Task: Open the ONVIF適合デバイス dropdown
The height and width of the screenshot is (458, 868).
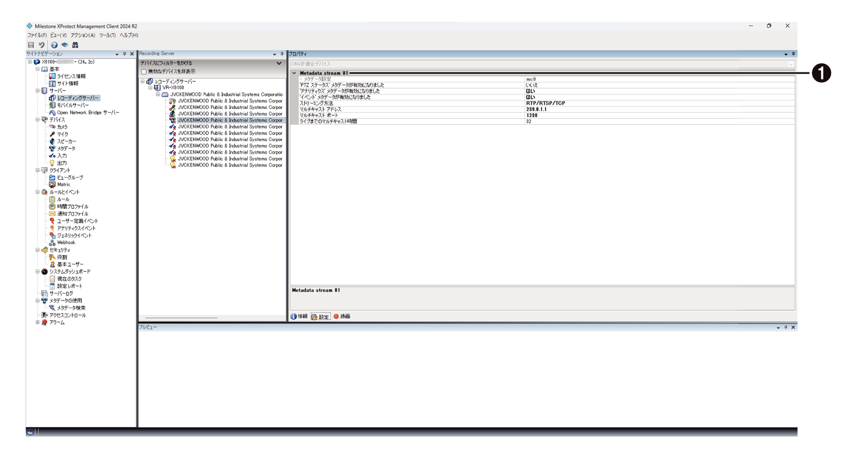Action: 791,64
